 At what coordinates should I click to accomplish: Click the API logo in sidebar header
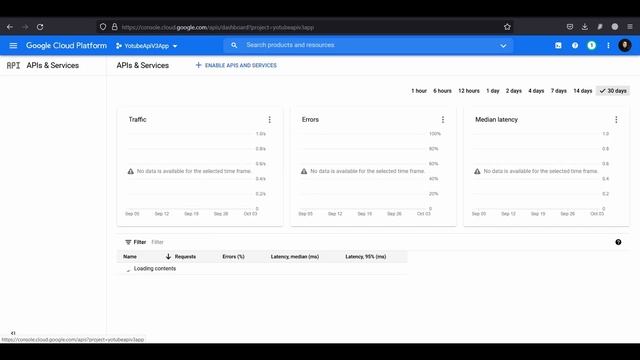[13, 65]
